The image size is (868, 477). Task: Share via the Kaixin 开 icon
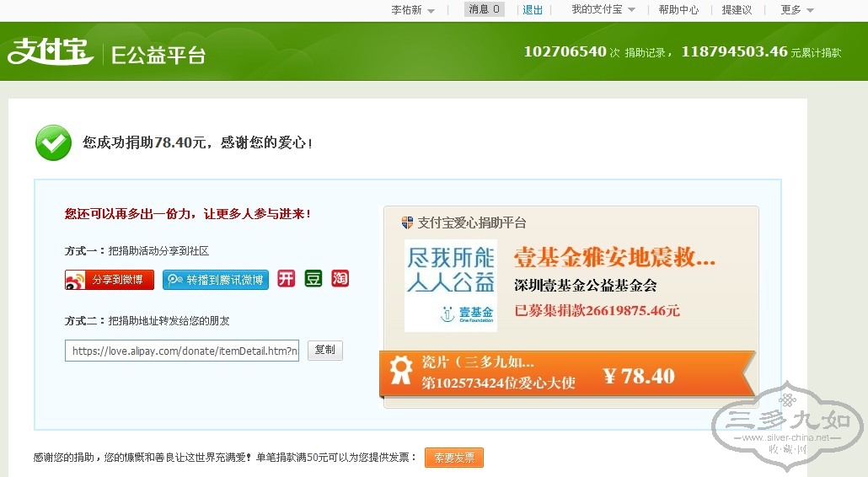tap(287, 278)
